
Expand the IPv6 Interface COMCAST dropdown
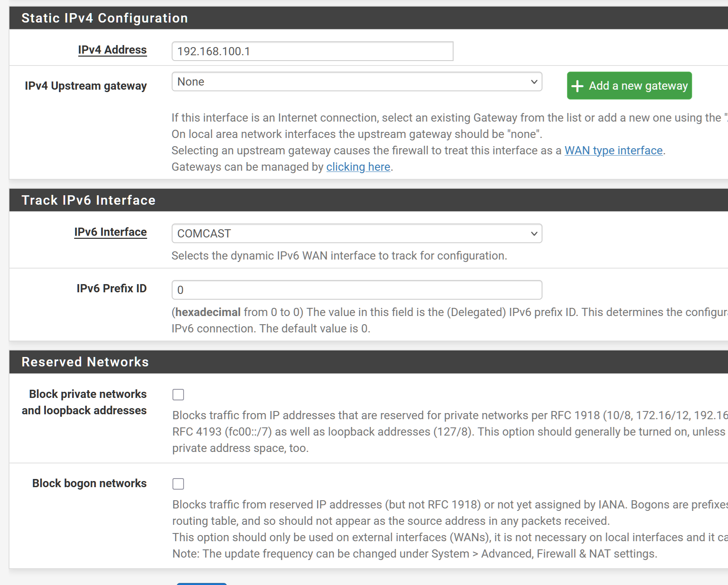[356, 233]
